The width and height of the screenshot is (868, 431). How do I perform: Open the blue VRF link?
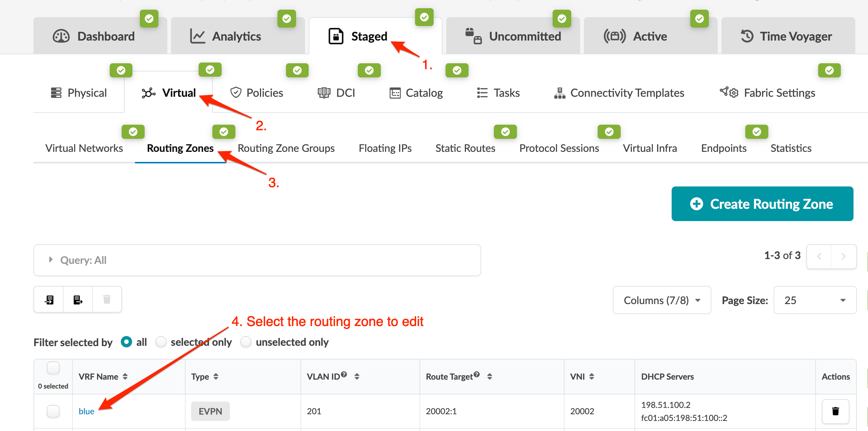point(86,411)
